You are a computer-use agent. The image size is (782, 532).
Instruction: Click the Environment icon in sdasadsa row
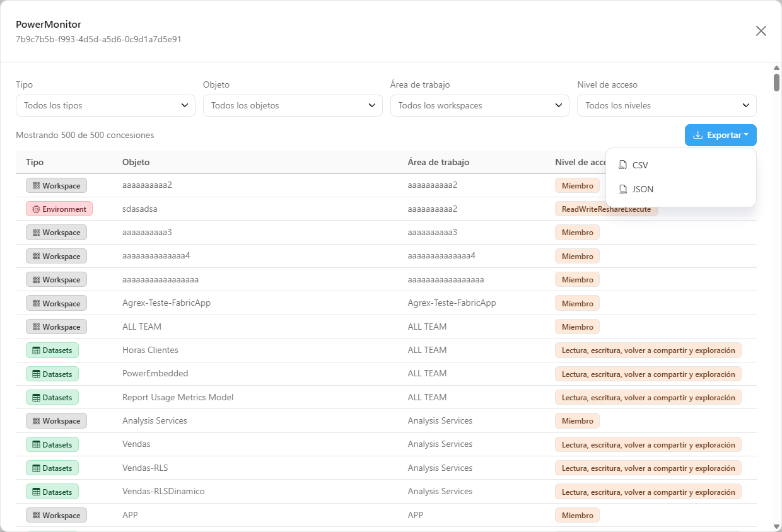tap(36, 209)
